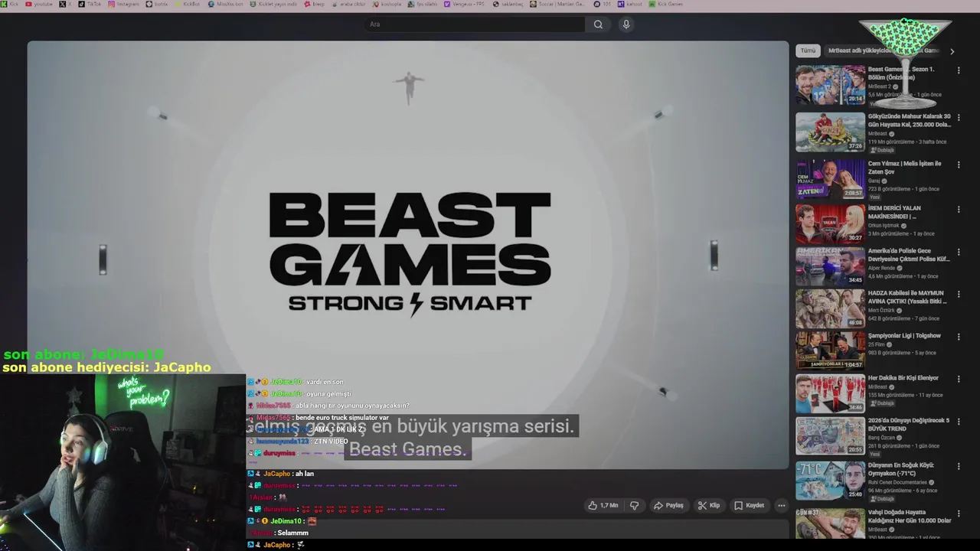980x551 pixels.
Task: Open the araba cikti bookmark
Action: (349, 4)
